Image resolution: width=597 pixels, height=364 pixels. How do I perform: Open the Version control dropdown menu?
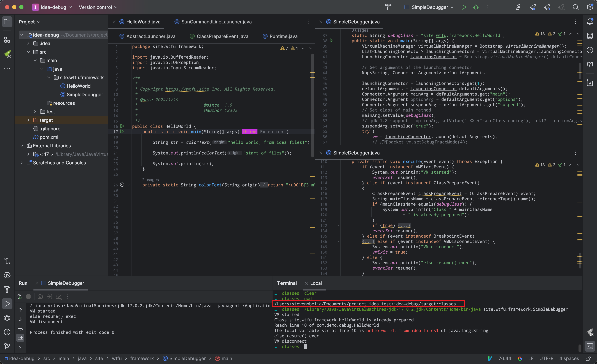pyautogui.click(x=98, y=7)
